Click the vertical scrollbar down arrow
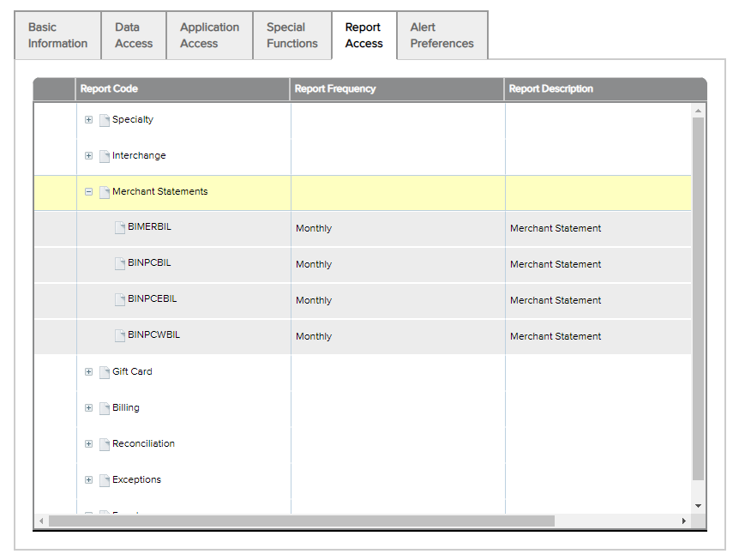 click(x=698, y=506)
